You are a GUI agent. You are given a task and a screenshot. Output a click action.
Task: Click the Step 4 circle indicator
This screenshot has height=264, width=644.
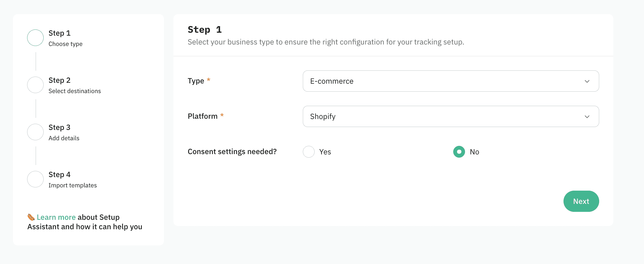click(35, 179)
